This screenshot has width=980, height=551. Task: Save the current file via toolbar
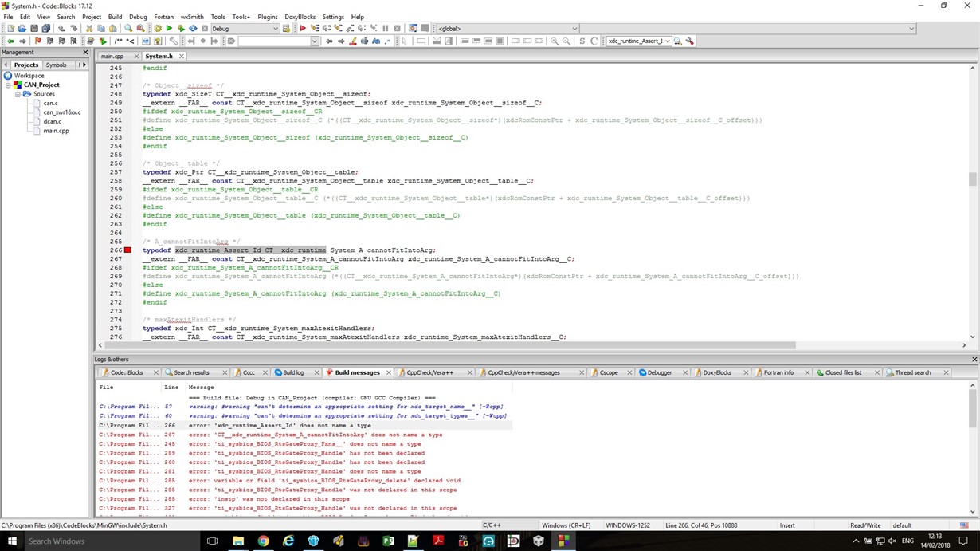click(x=33, y=29)
